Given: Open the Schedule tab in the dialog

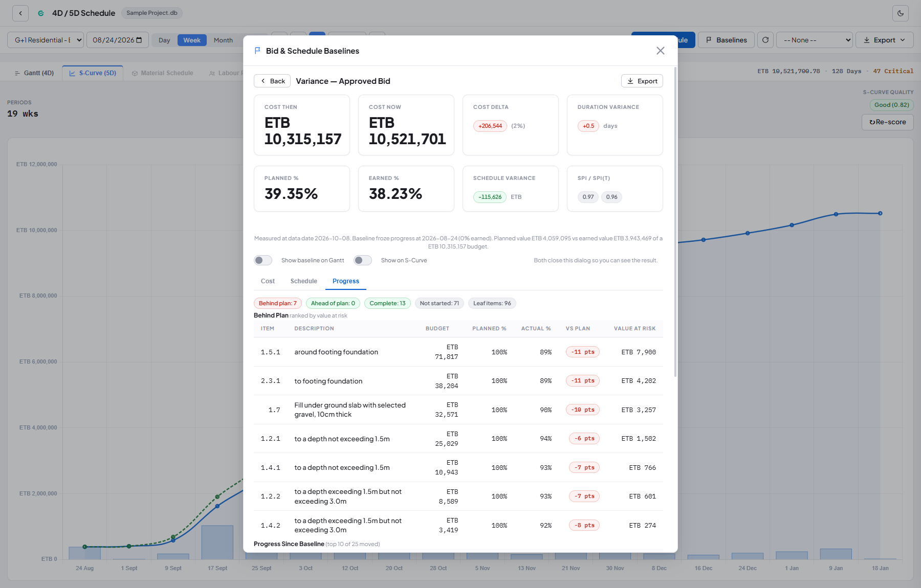Looking at the screenshot, I should pos(304,281).
